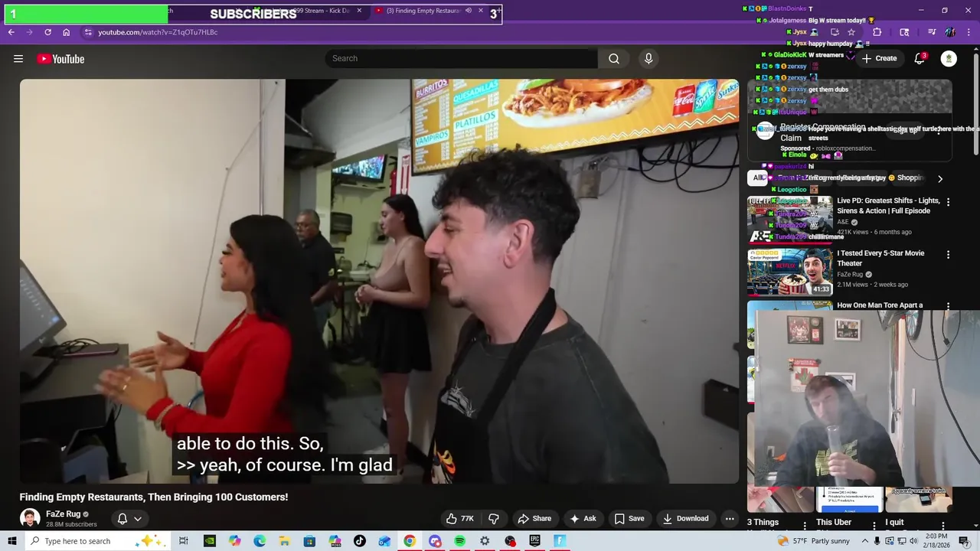Open Settings gear from the taskbar
Viewport: 980px width, 551px height.
tap(485, 541)
